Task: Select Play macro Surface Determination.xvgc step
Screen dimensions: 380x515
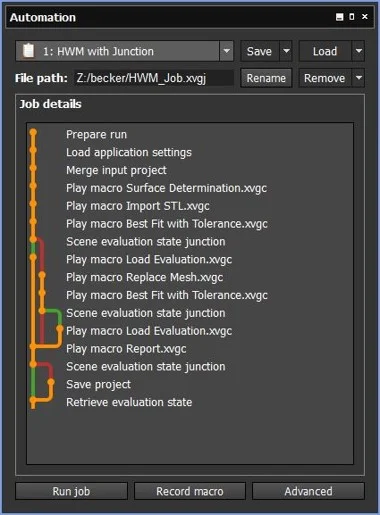Action: (x=166, y=188)
